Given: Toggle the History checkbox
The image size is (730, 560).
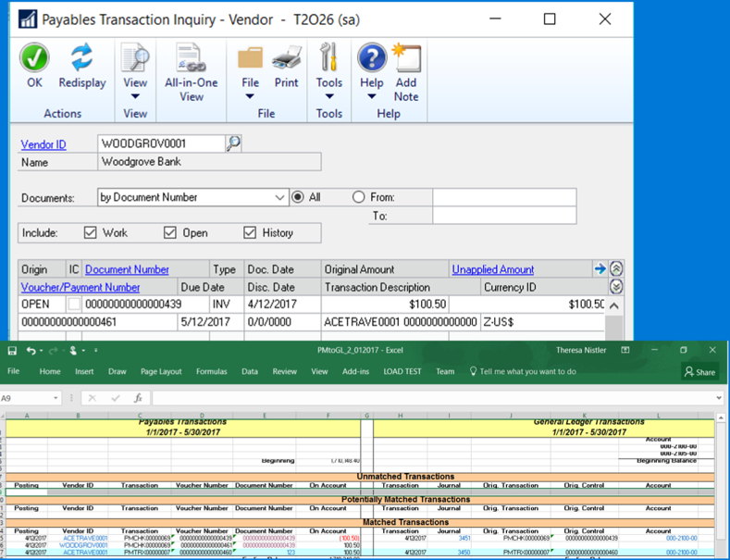Looking at the screenshot, I should click(250, 233).
